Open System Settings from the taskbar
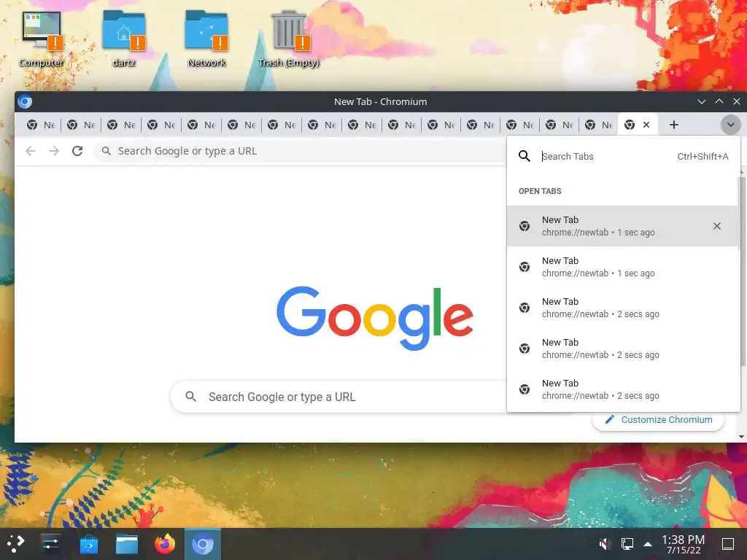 point(50,543)
